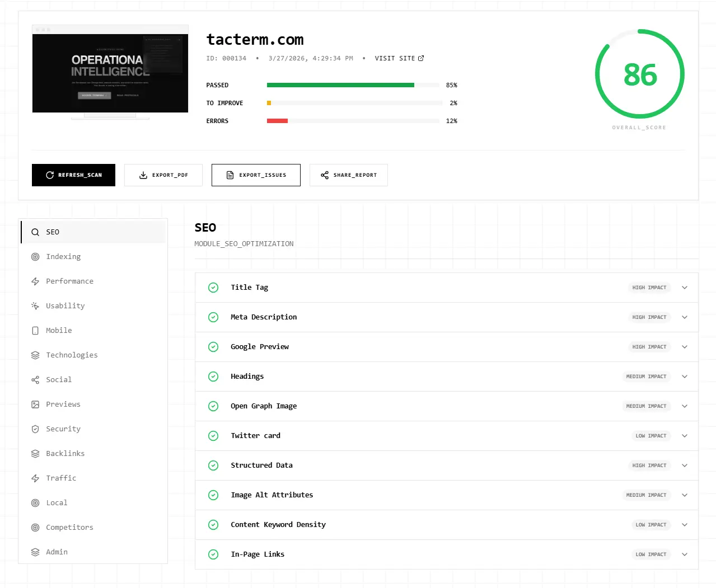Click the green check icon beside In-Page Links
The image size is (716, 588).
(213, 554)
